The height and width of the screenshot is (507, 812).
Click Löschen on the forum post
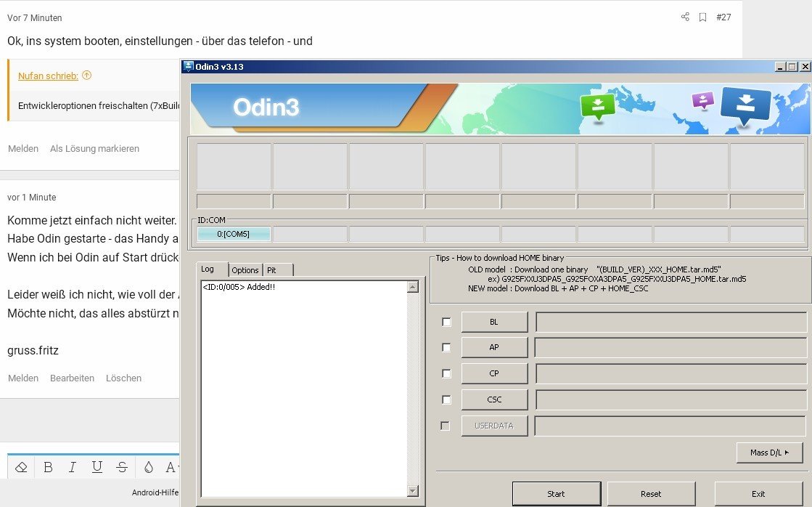[124, 378]
